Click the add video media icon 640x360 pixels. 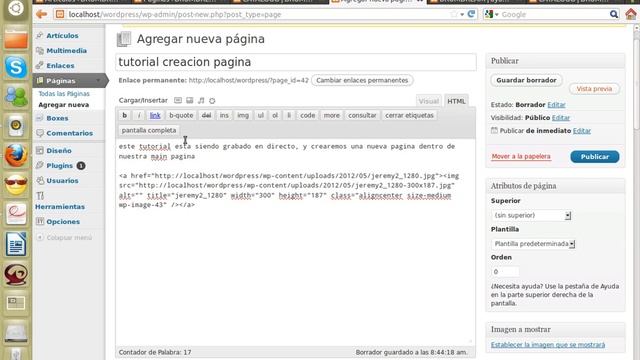coord(190,100)
